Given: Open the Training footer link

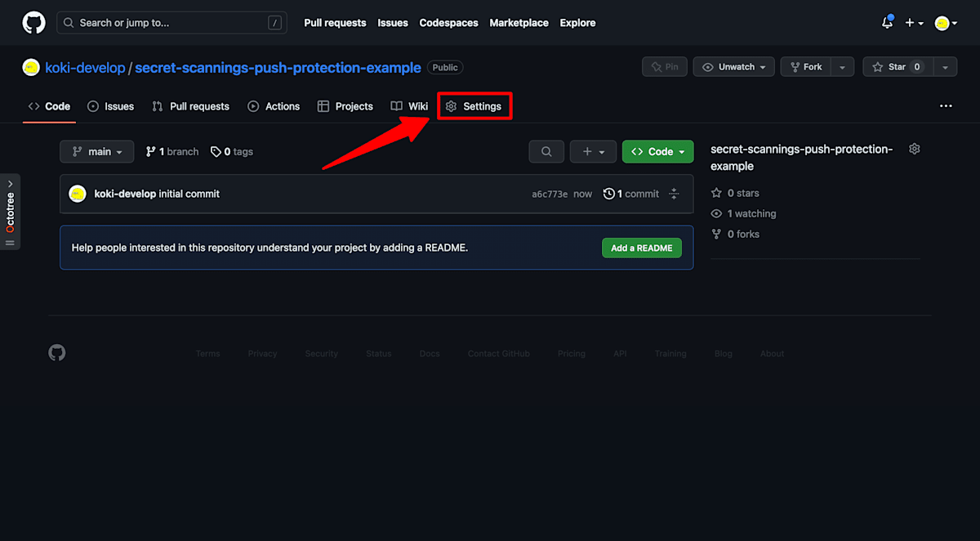Looking at the screenshot, I should pyautogui.click(x=670, y=354).
